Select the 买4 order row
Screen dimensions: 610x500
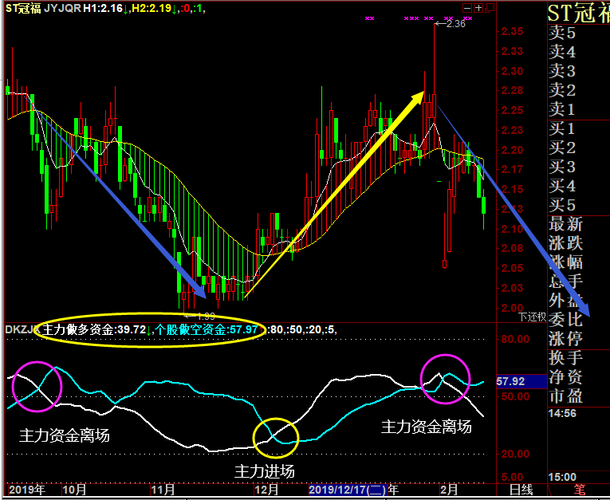click(x=578, y=186)
